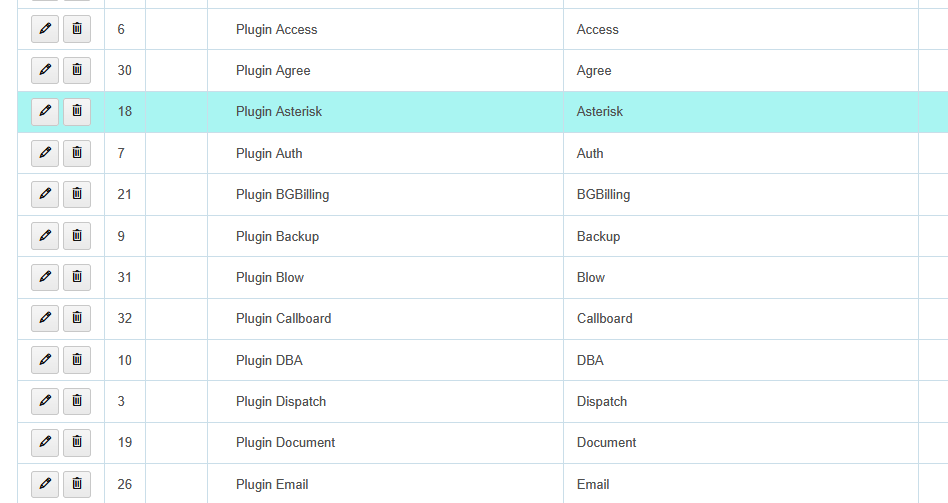Open editor for Plugin Auth
The image size is (948, 503).
pyautogui.click(x=45, y=153)
